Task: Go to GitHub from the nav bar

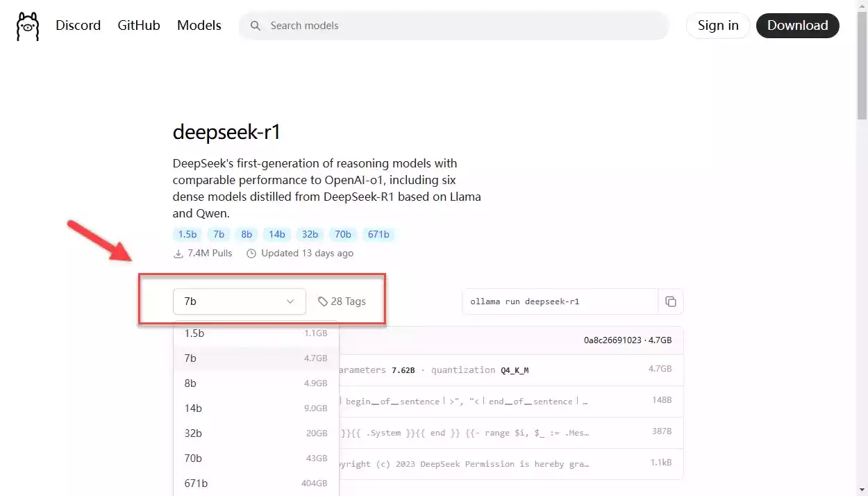Action: point(139,26)
